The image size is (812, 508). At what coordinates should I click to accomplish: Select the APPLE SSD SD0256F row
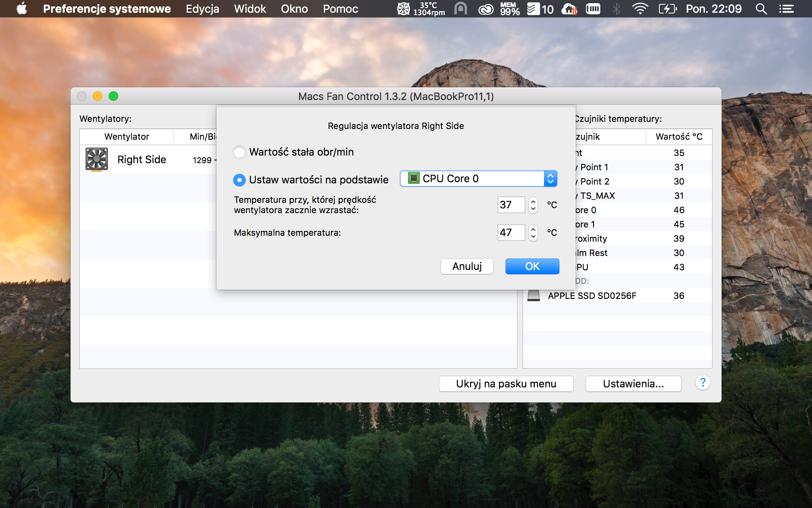click(618, 296)
